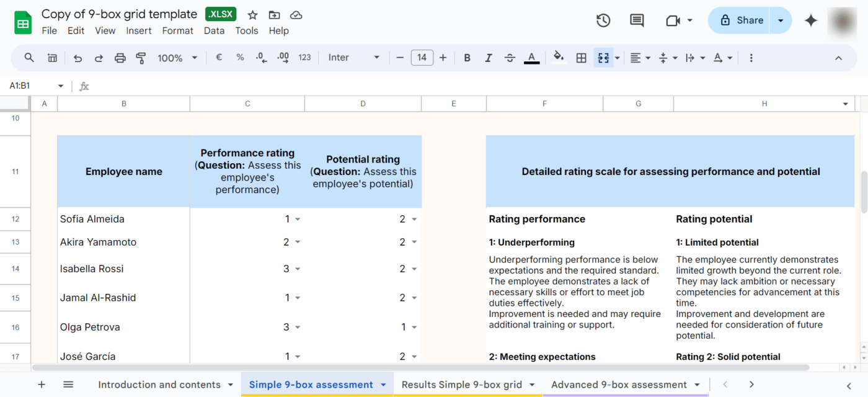Image resolution: width=868 pixels, height=397 pixels.
Task: Open the fill color bucket
Action: [559, 58]
